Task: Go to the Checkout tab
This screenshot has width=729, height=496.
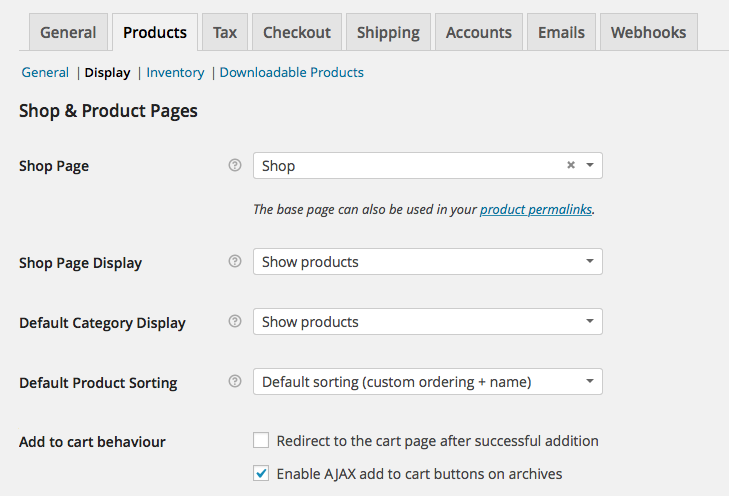Action: click(297, 32)
